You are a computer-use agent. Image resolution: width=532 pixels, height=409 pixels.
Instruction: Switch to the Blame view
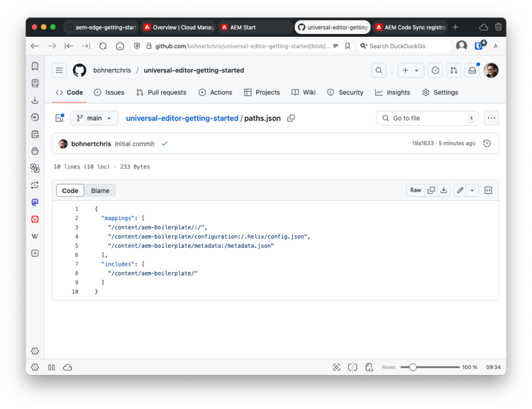tap(100, 190)
